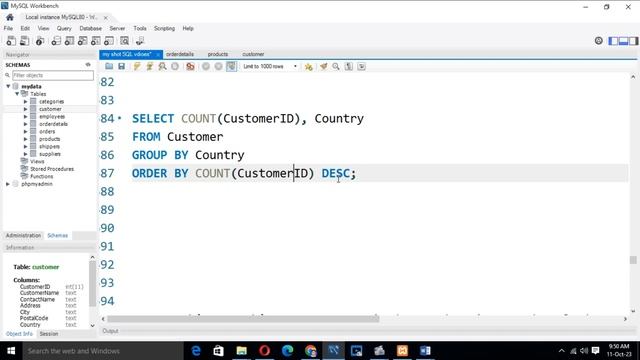Screen dimensions: 640x360
Task: Click the refresh schemas icon
Action: tap(88, 64)
